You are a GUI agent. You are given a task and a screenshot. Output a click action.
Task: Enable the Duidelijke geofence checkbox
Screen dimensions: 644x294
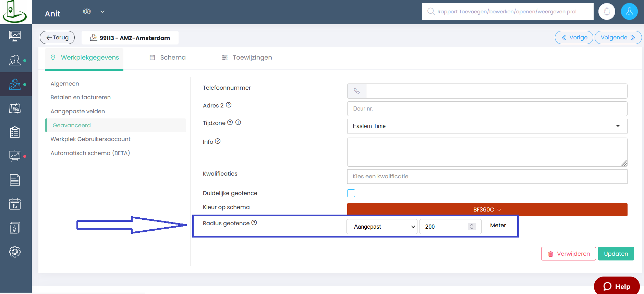tap(351, 193)
